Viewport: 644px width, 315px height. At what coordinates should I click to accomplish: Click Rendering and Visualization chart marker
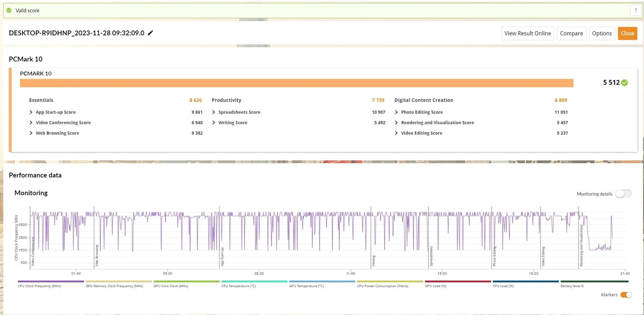coord(581,246)
